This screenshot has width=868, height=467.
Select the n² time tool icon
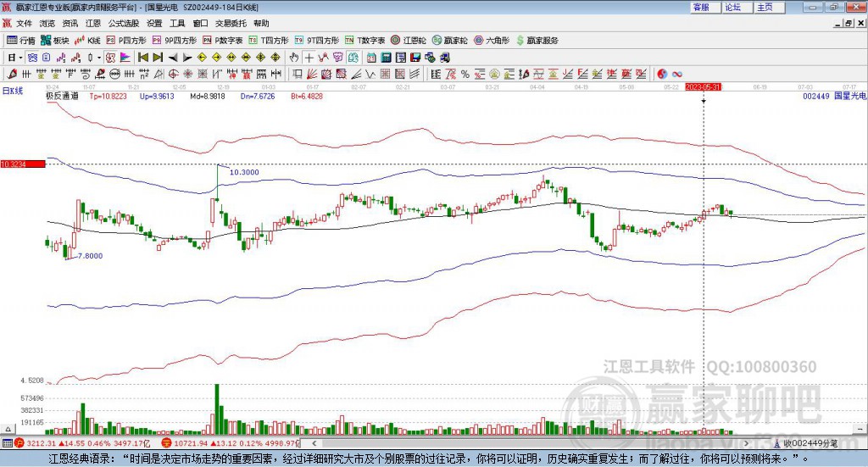[x=144, y=74]
